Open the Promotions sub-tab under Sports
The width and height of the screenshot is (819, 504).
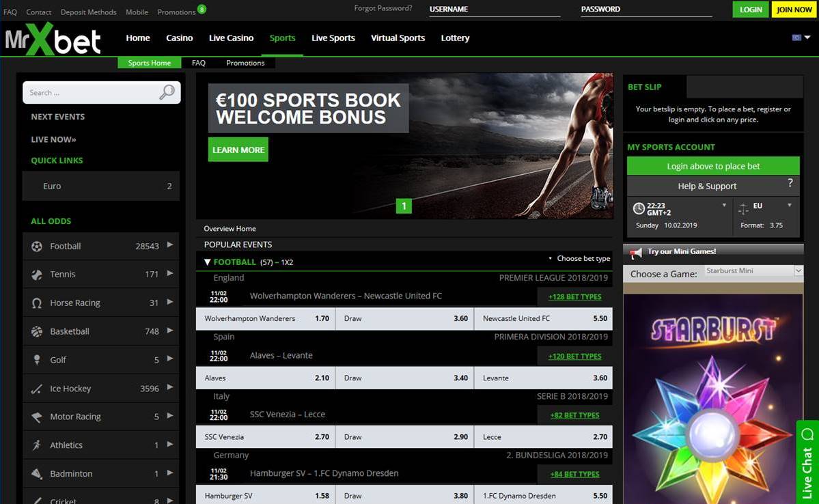coord(245,63)
